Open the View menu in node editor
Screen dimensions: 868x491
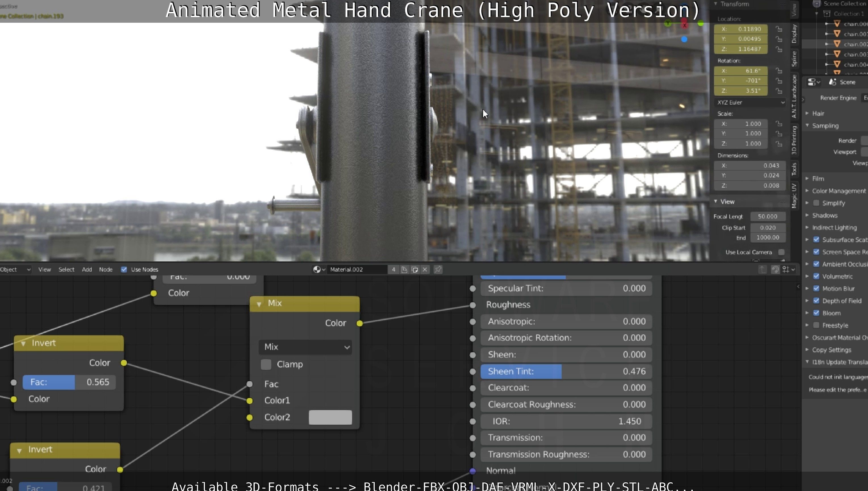point(45,269)
